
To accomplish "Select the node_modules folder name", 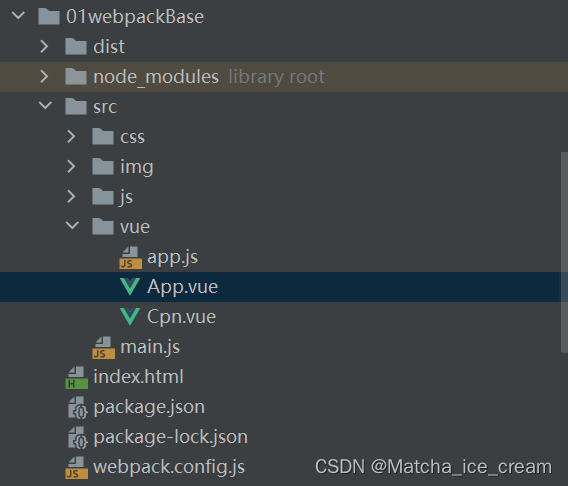I will coord(156,77).
